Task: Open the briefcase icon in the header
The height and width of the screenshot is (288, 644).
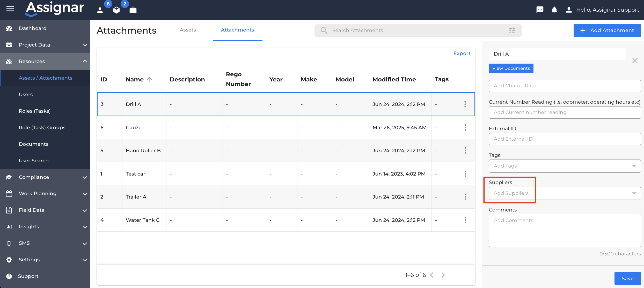Action: click(133, 10)
